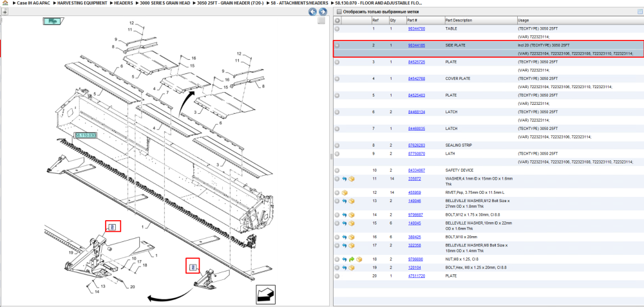Go to the next diagram with the right arrow

point(323,12)
